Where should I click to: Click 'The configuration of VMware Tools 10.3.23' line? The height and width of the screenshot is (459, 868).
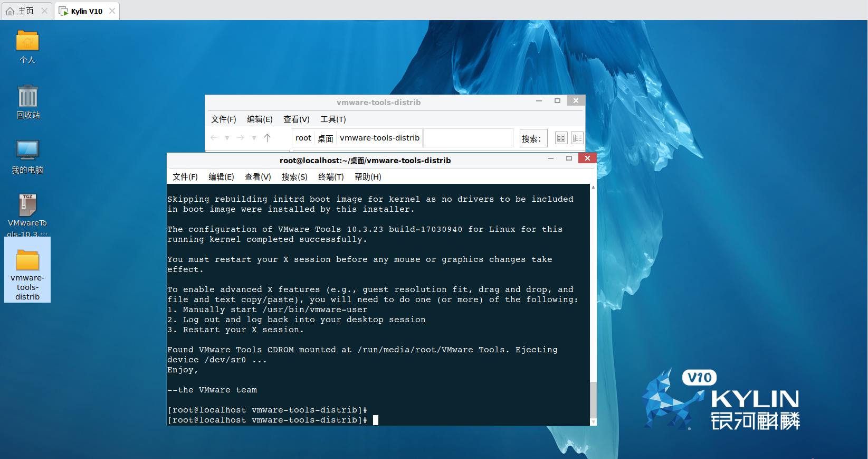(365, 229)
